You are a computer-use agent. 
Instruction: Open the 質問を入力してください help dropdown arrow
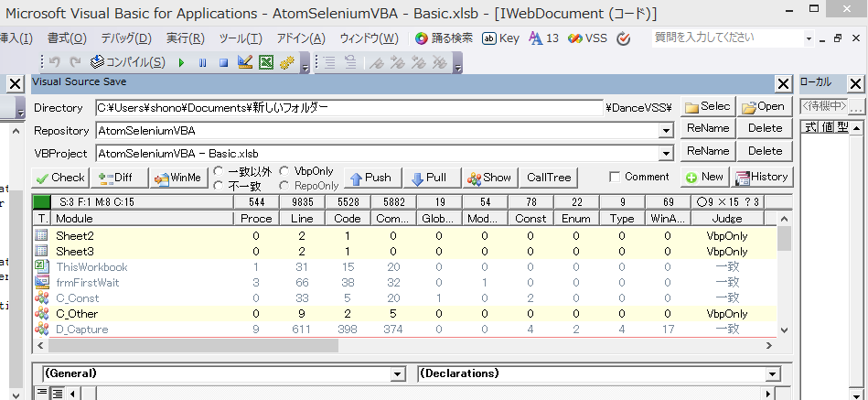[x=809, y=38]
